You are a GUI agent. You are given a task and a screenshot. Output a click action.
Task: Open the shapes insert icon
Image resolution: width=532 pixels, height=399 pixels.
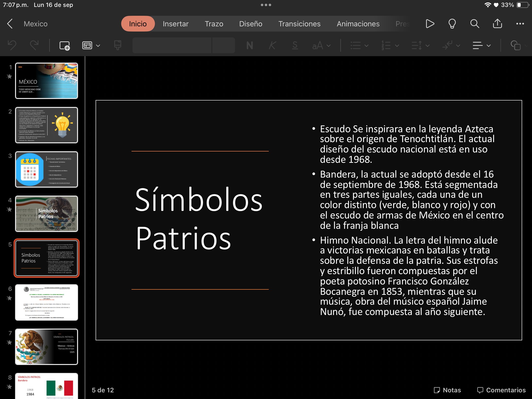pyautogui.click(x=516, y=46)
